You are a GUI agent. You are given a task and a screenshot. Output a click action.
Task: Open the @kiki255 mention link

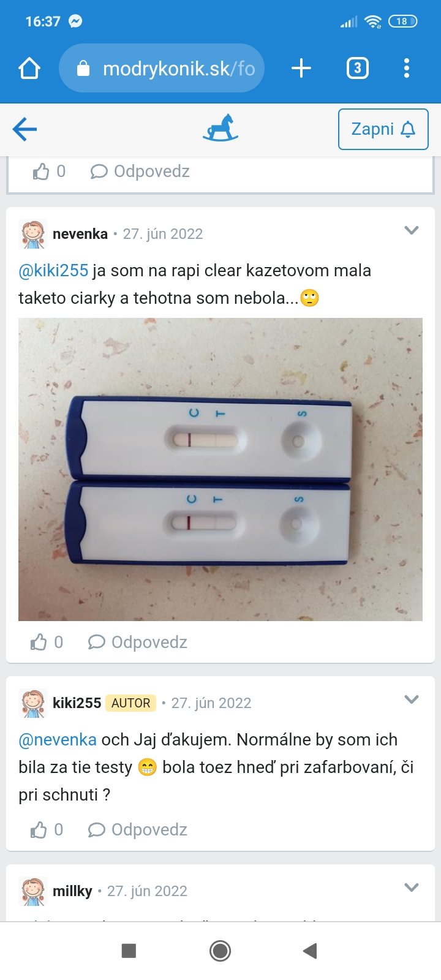pyautogui.click(x=53, y=271)
